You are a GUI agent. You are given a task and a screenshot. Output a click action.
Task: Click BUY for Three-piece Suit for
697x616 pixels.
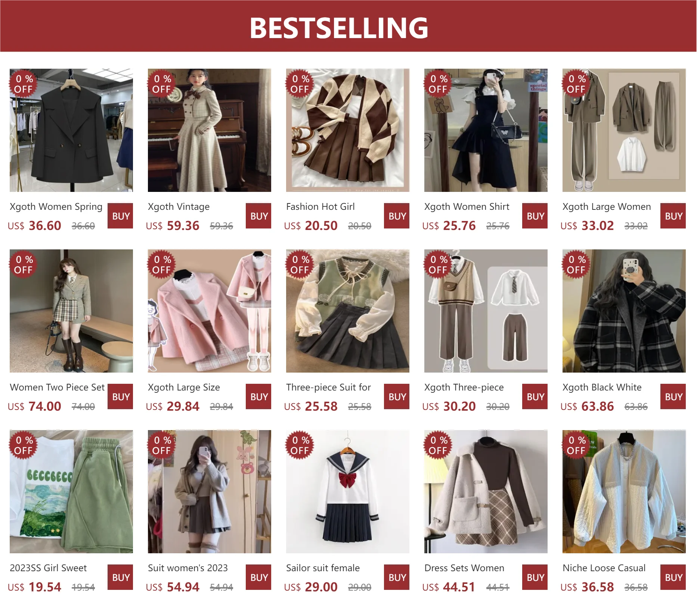(x=396, y=396)
